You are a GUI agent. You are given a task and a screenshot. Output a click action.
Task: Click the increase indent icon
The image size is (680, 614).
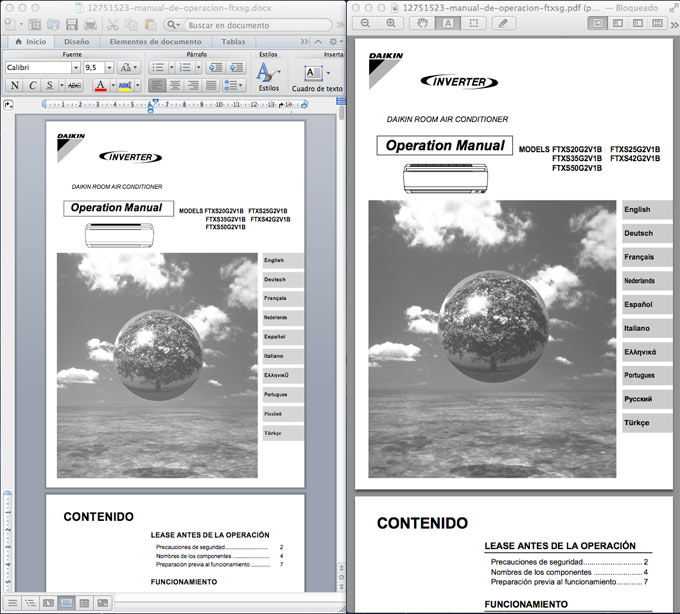tap(236, 68)
